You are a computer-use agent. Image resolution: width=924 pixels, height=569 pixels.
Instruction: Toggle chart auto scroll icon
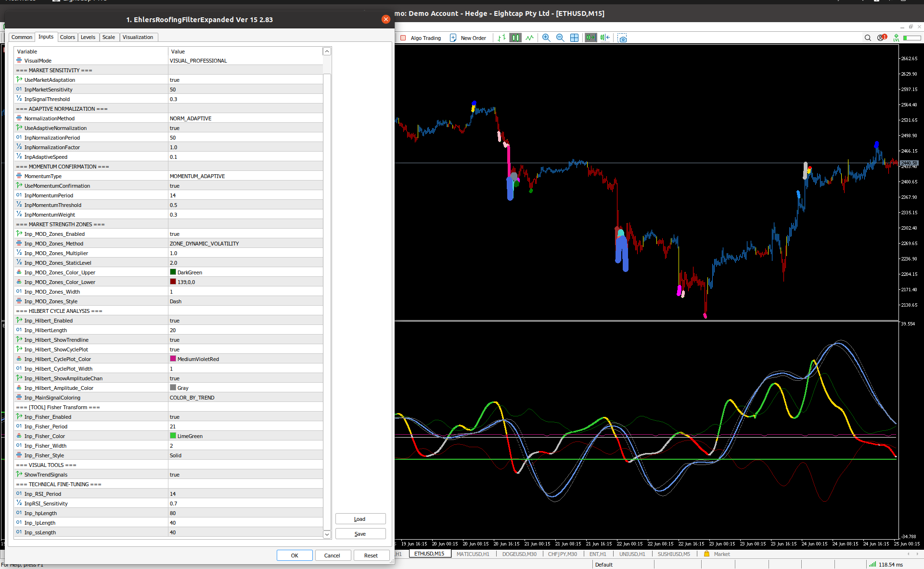[590, 38]
